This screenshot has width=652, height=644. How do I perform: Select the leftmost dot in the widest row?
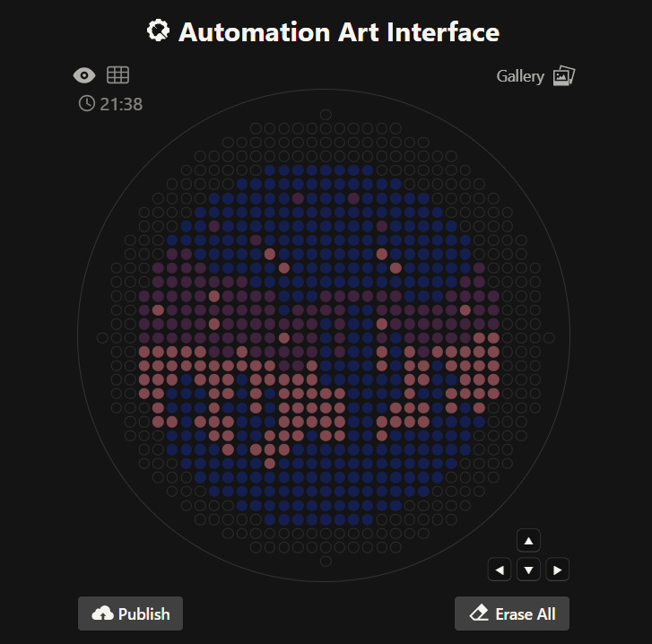coord(102,338)
